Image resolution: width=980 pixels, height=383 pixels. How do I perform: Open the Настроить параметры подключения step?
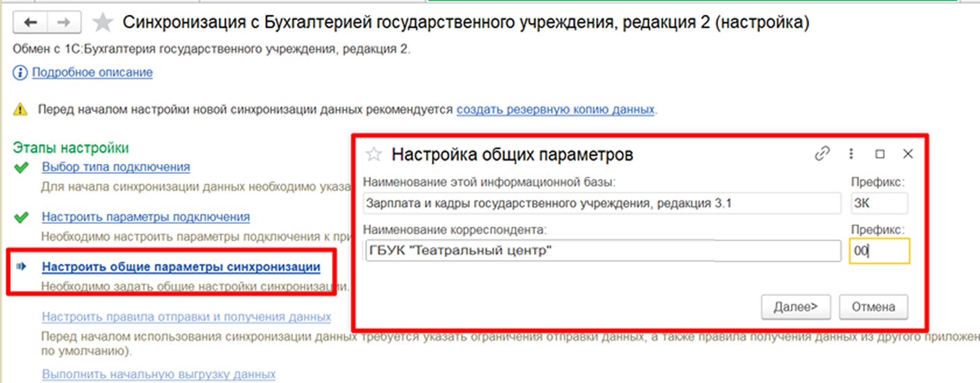point(146,216)
